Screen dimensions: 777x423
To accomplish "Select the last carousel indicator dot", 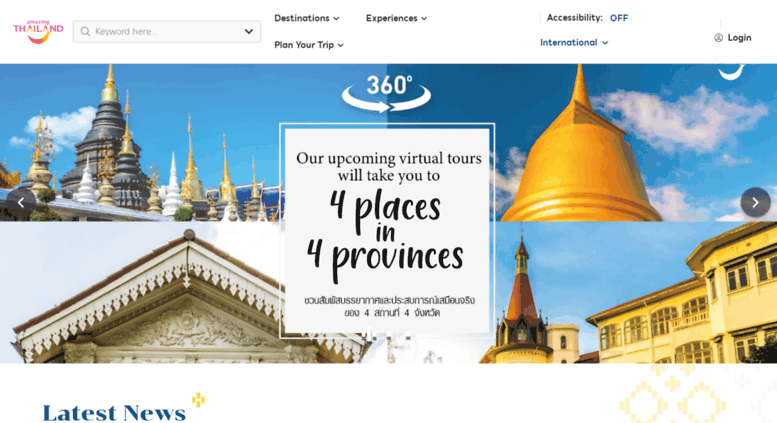I will pyautogui.click(x=408, y=337).
